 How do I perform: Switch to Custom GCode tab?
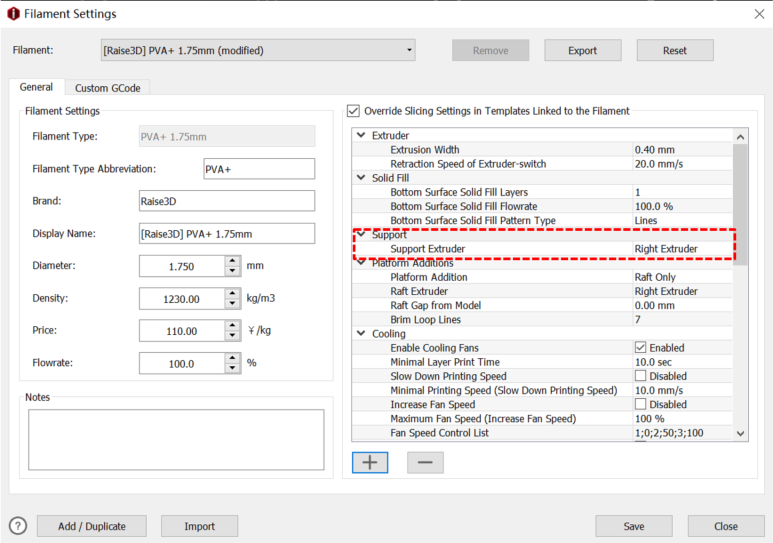coord(107,88)
